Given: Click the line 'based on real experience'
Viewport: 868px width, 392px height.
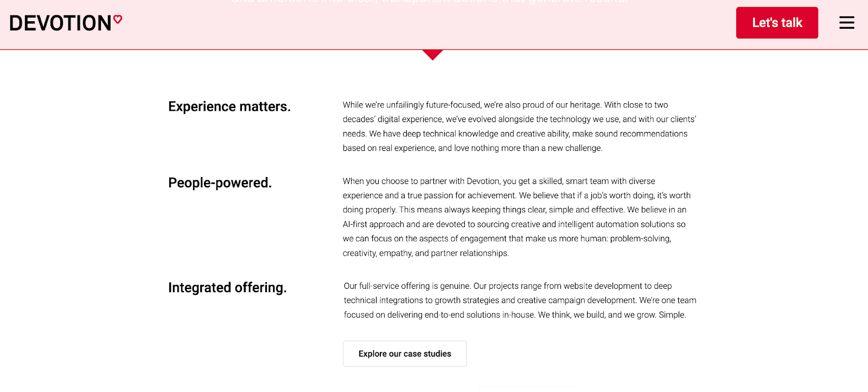Looking at the screenshot, I should tap(473, 148).
